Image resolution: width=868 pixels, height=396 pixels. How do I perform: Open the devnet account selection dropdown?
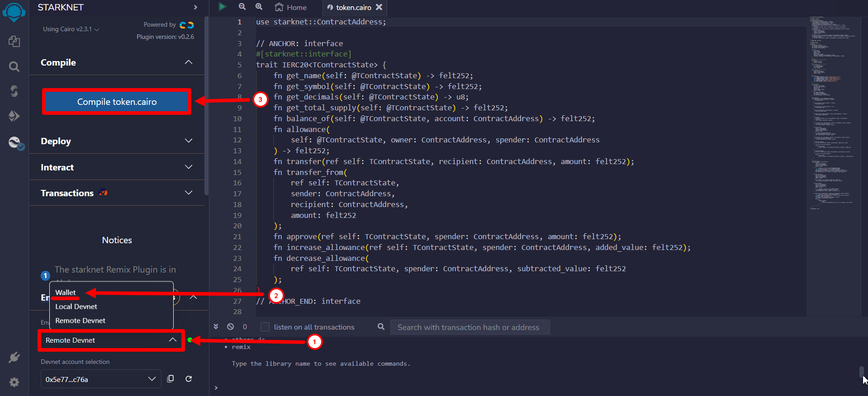(101, 379)
